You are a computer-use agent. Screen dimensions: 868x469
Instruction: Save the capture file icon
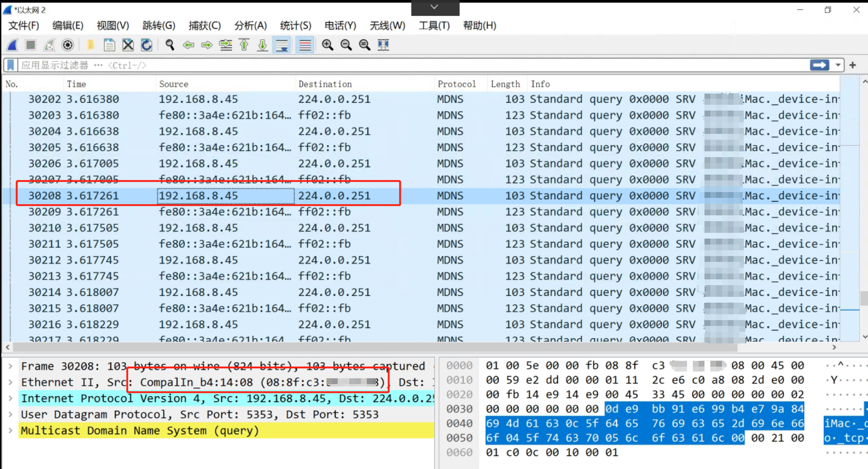coord(109,45)
